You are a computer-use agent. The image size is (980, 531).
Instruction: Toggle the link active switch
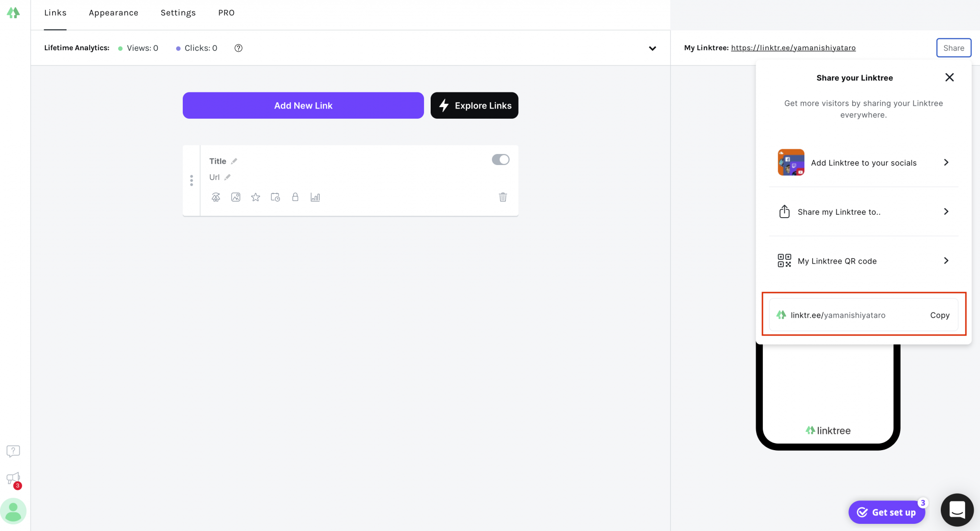point(501,160)
